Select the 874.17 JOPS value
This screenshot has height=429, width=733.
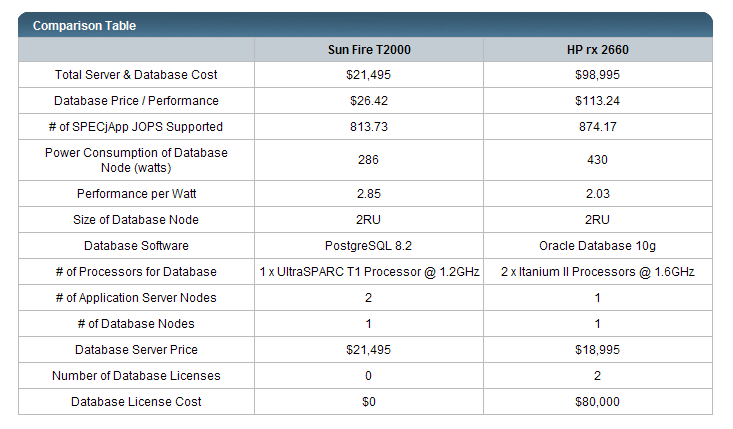(x=597, y=127)
